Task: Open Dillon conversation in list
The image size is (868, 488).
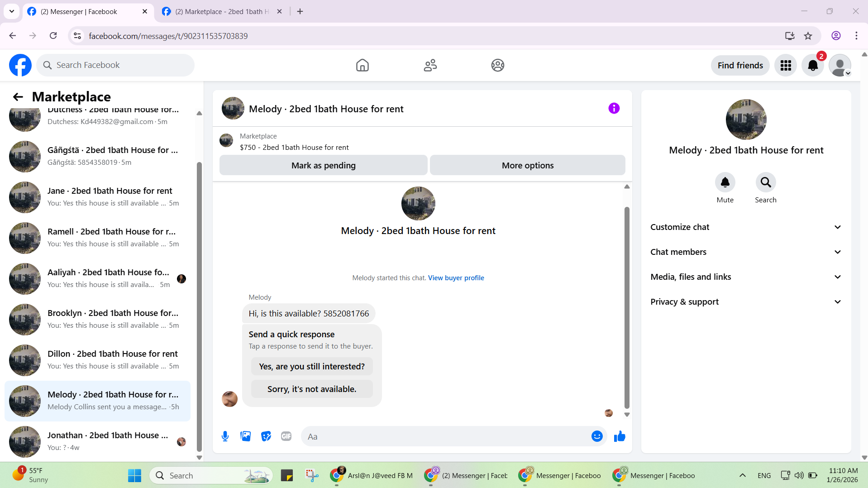Action: pos(97,360)
